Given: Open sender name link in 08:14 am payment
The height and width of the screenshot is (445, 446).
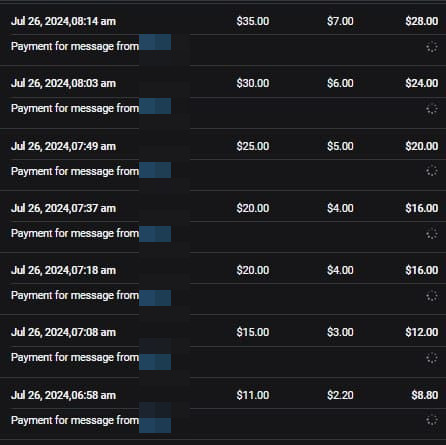Looking at the screenshot, I should [155, 42].
